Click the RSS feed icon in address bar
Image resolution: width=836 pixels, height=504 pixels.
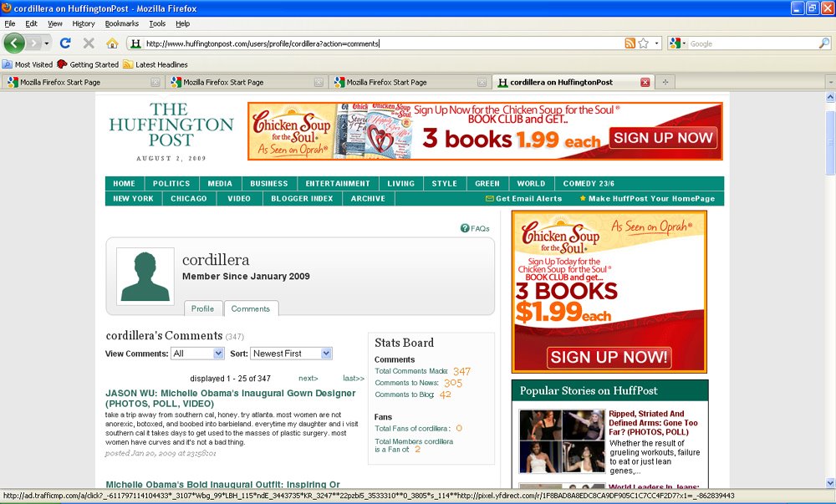pos(630,43)
